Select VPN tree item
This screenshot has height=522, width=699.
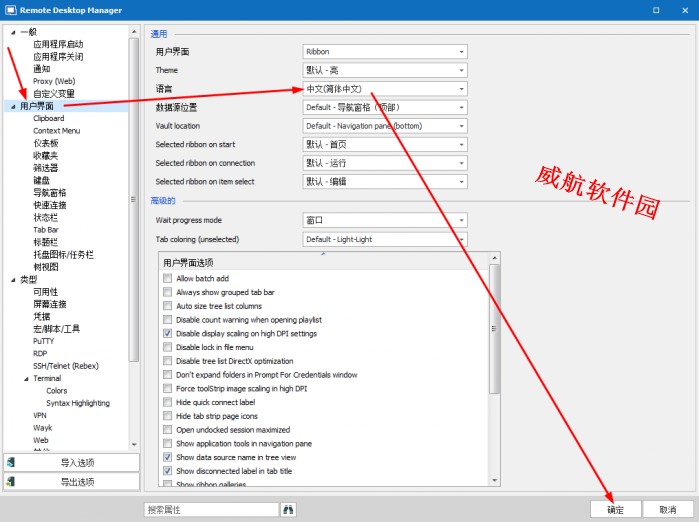click(x=40, y=415)
